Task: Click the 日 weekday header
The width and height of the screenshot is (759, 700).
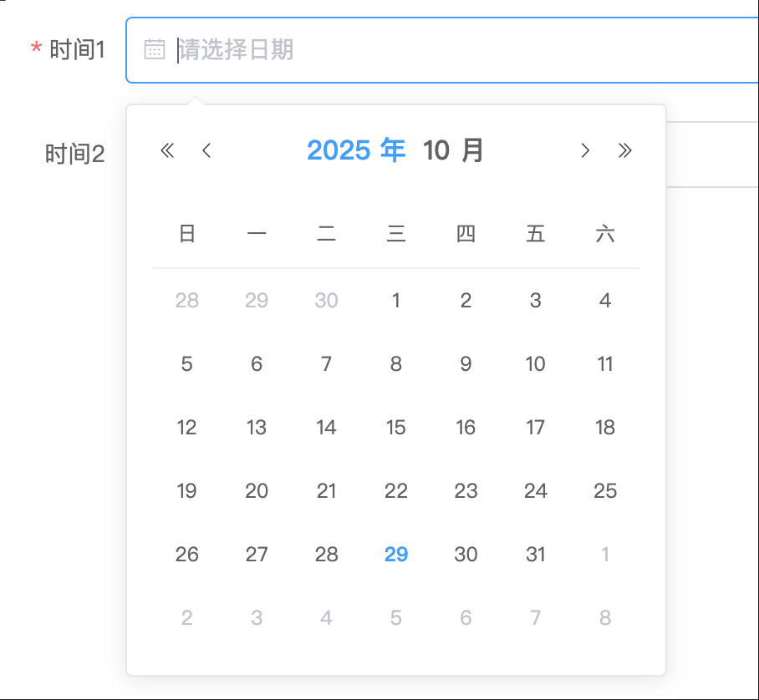Action: [x=187, y=234]
